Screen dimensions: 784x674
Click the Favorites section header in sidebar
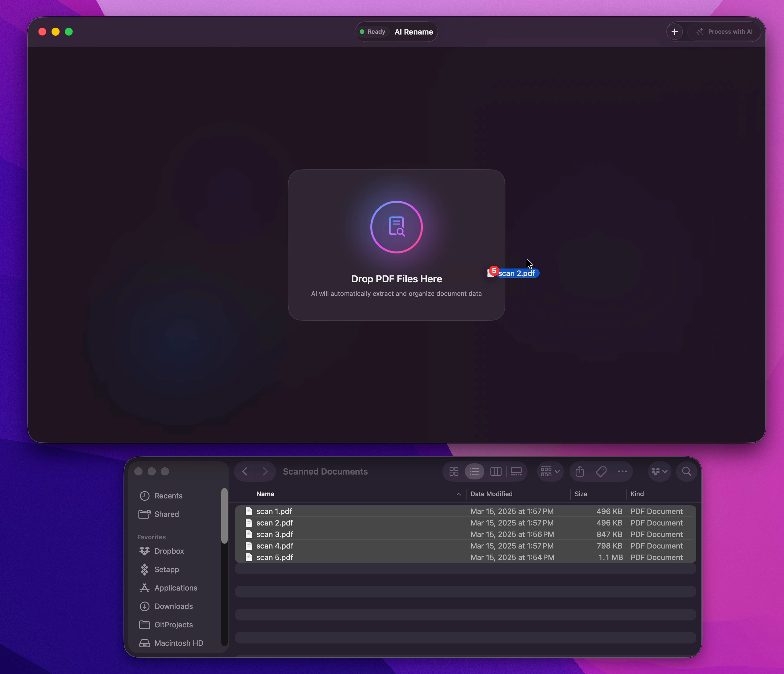(151, 537)
